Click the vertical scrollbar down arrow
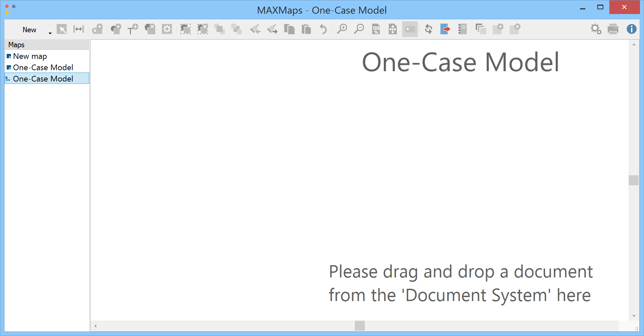Image resolution: width=644 pixels, height=336 pixels. (634, 316)
